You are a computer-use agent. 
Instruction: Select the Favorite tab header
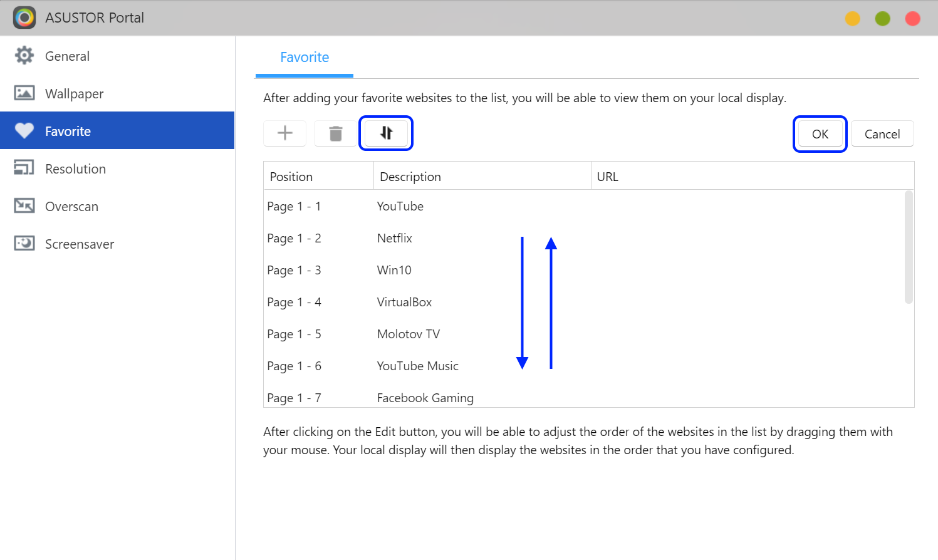[x=305, y=57]
